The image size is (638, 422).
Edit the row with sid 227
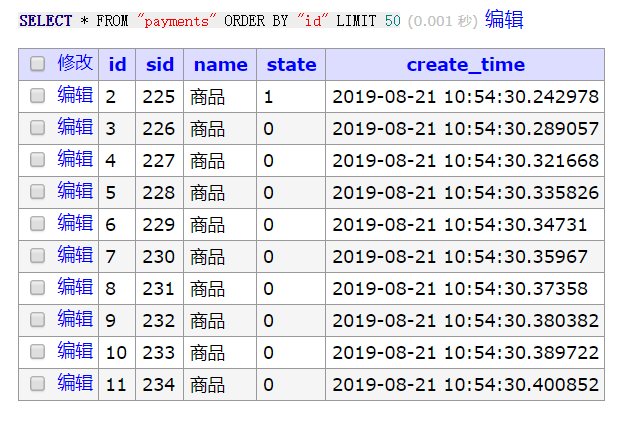point(75,159)
